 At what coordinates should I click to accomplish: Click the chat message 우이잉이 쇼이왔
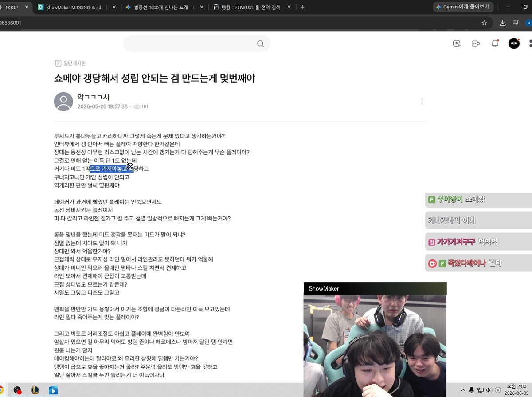click(478, 200)
